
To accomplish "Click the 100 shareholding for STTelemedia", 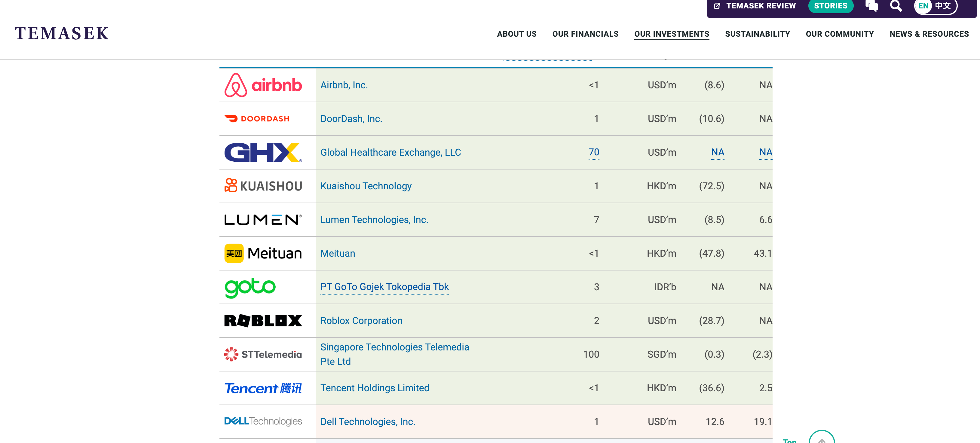I will pos(591,354).
